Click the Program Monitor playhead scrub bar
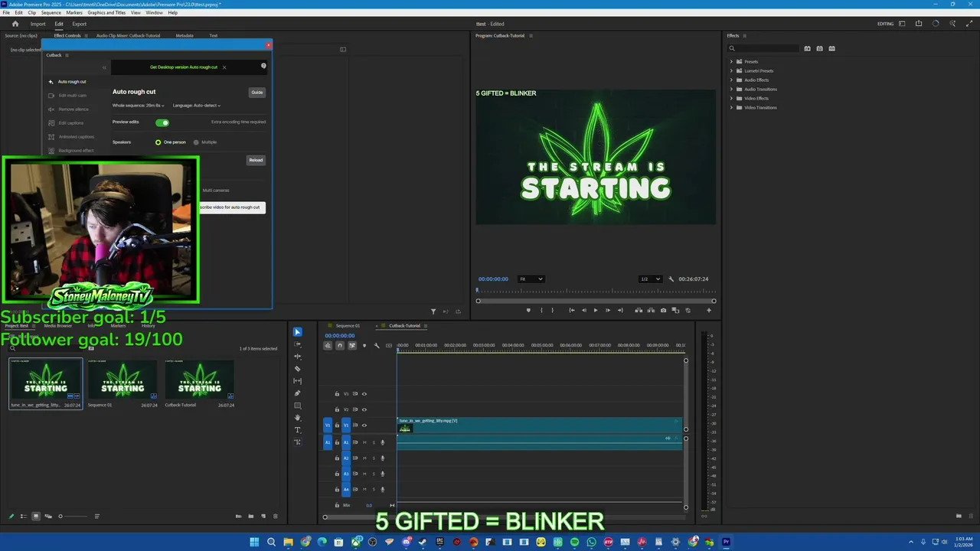Image resolution: width=980 pixels, height=551 pixels. tap(596, 291)
